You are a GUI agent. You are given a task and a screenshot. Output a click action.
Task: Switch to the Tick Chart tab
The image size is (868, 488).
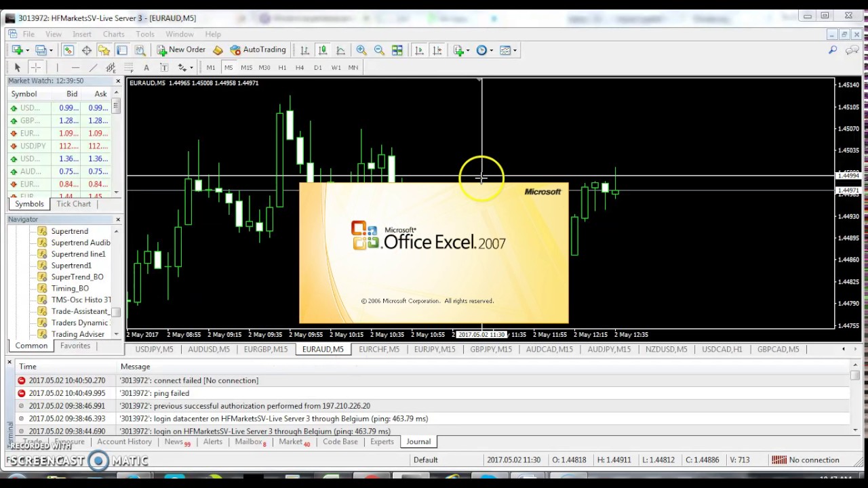coord(73,204)
